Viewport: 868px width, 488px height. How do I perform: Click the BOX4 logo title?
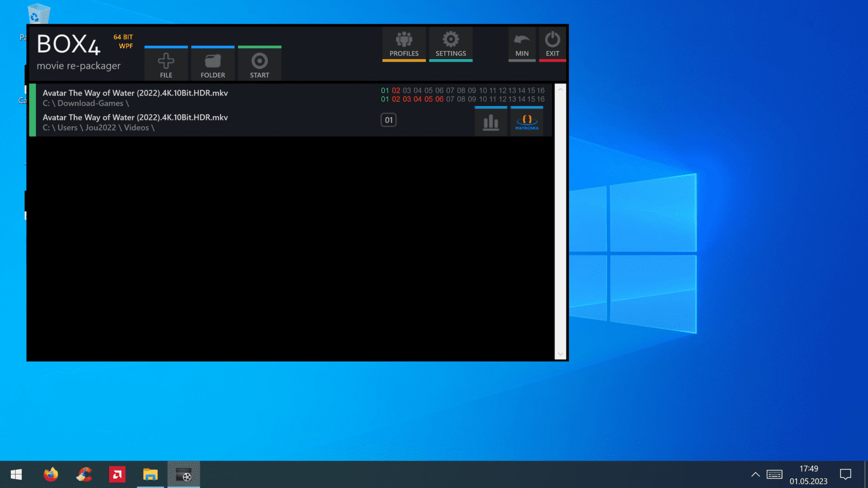coord(68,44)
